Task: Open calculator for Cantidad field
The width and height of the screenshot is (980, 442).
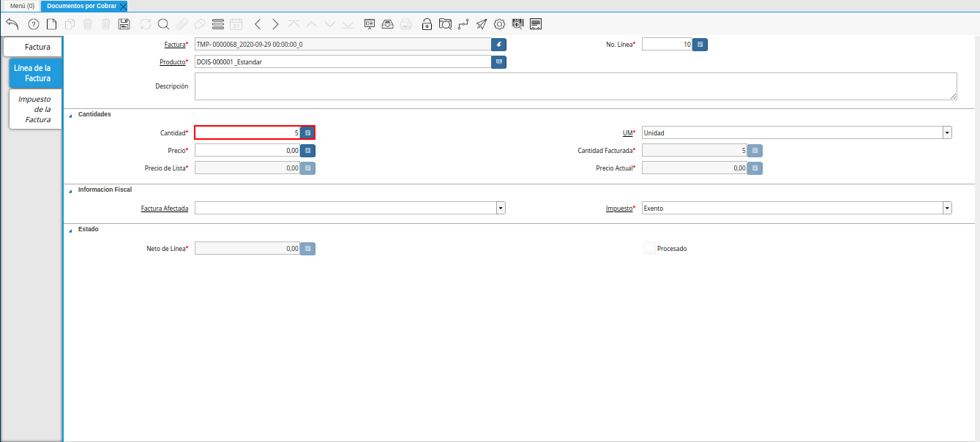Action: pos(308,132)
